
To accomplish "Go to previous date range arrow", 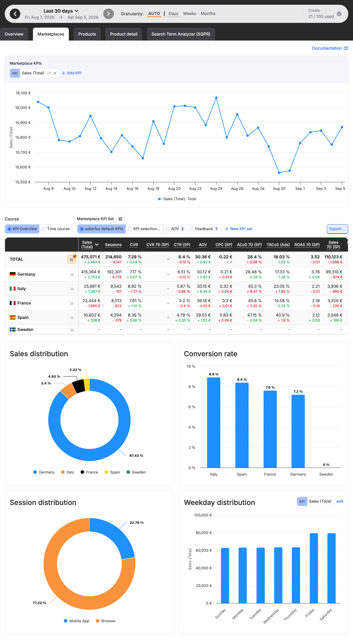I will click(x=15, y=14).
